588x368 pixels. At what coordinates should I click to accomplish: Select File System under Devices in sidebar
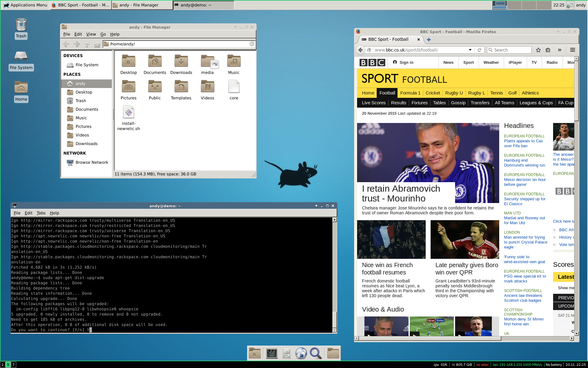87,65
